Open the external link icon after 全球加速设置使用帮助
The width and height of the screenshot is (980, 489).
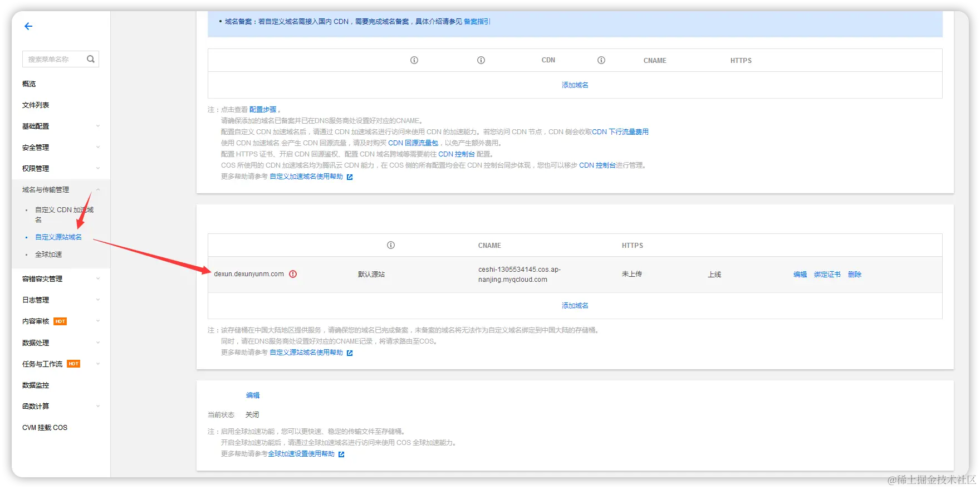coord(341,454)
